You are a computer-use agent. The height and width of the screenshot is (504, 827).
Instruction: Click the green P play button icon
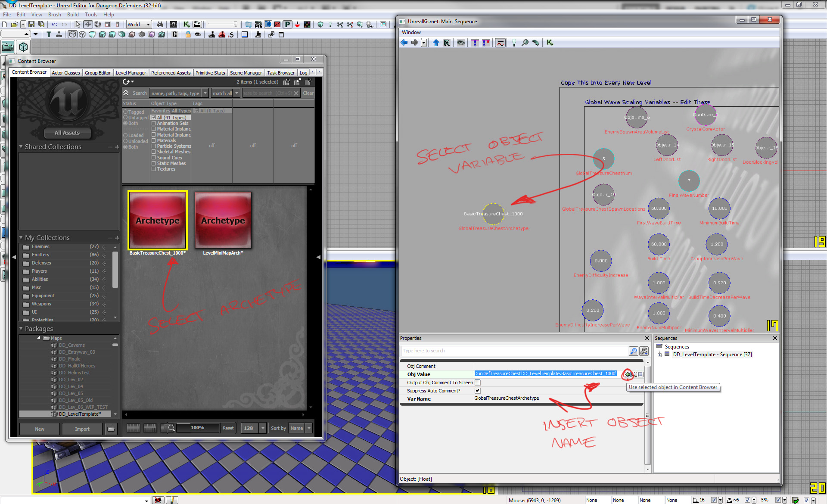pos(287,25)
